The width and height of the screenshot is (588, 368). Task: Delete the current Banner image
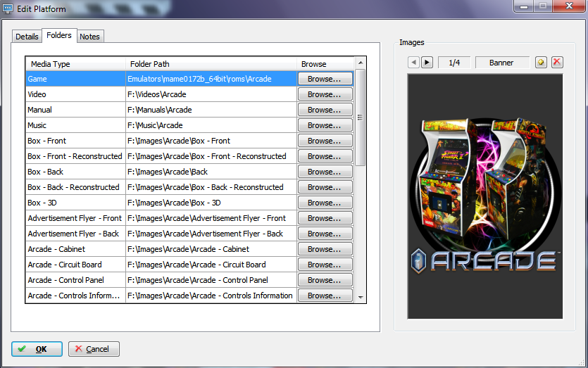click(x=557, y=62)
